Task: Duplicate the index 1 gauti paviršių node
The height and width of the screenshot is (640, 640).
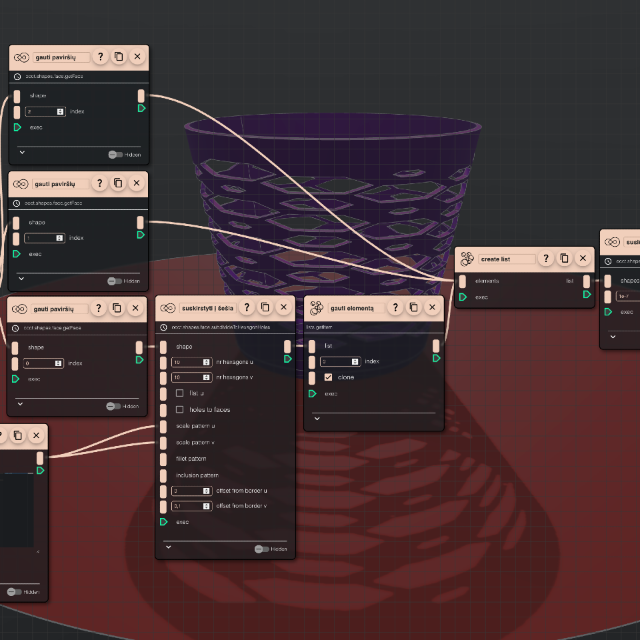Action: coord(118,183)
